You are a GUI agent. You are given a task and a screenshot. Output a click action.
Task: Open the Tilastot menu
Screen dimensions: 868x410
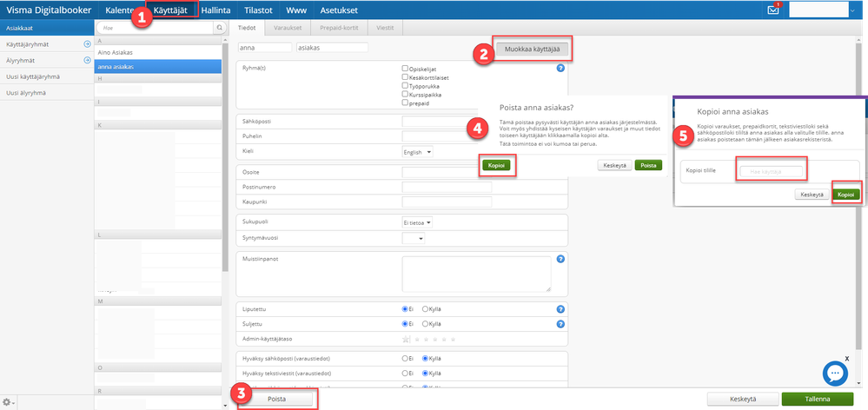coord(259,10)
